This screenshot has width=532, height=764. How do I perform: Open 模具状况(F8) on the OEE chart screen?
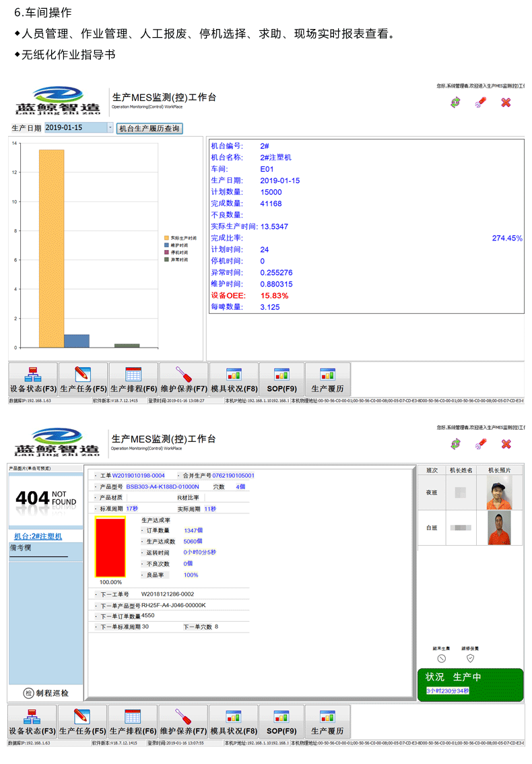234,381
